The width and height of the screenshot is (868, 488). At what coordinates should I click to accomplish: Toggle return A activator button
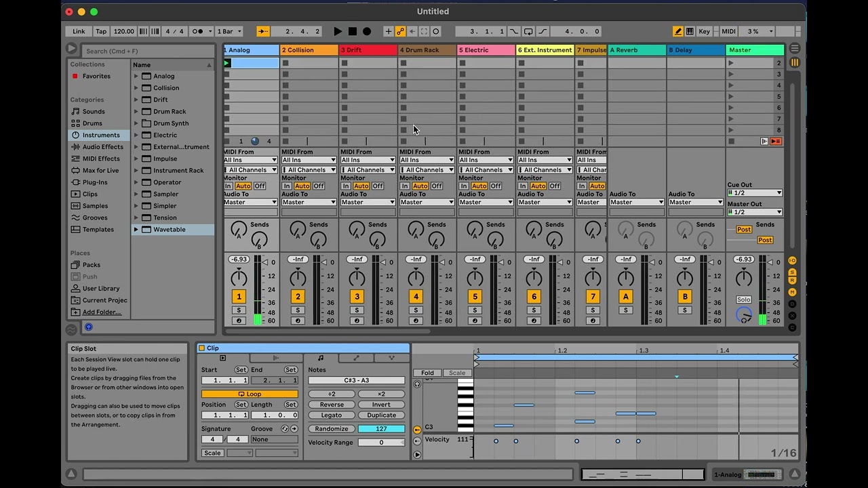click(x=625, y=296)
